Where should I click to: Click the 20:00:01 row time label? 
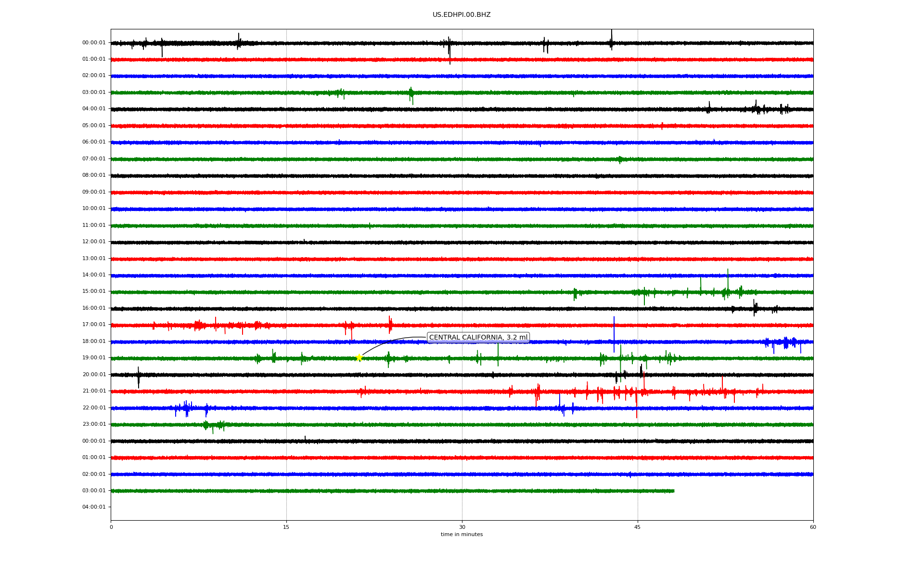(x=94, y=375)
